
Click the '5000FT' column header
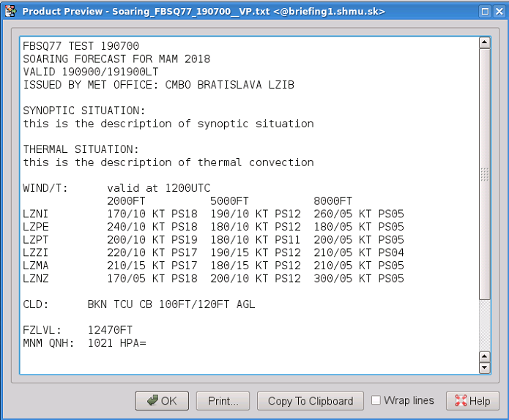tap(229, 201)
